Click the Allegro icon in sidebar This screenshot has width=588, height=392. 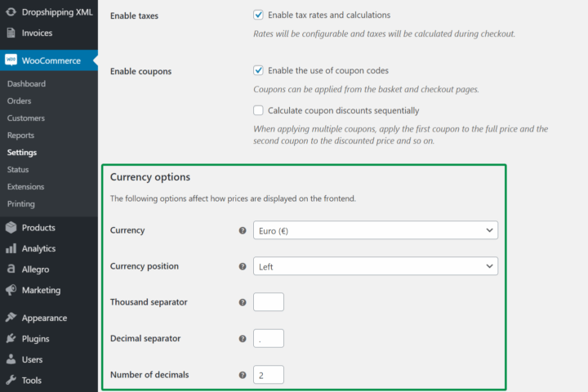[11, 269]
